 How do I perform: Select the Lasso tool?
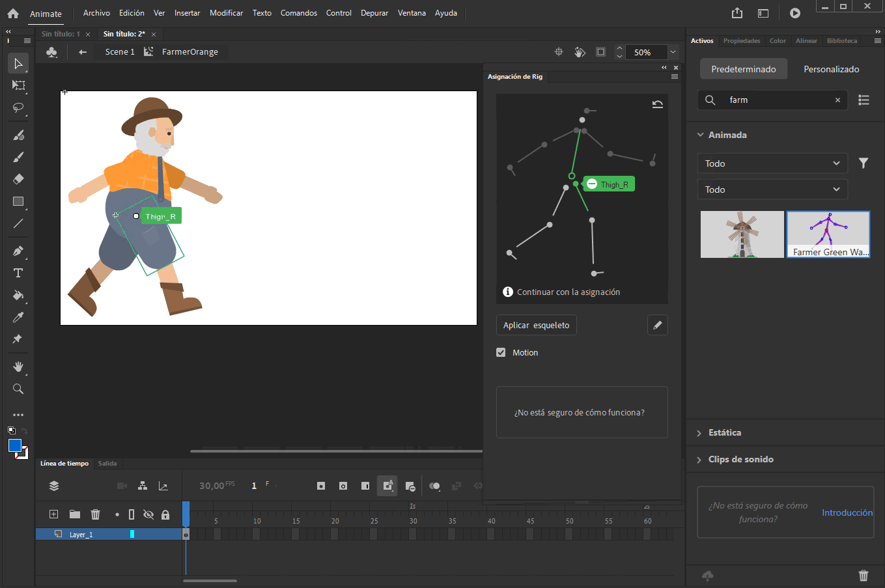pos(18,108)
